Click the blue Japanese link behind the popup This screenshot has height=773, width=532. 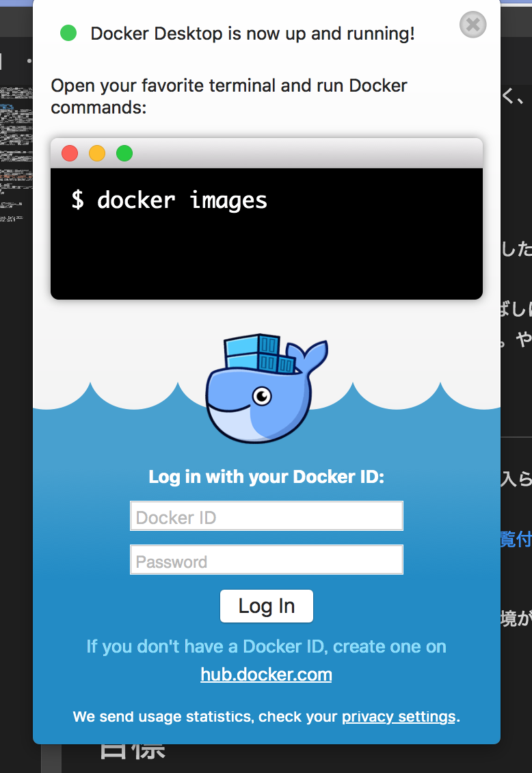516,539
